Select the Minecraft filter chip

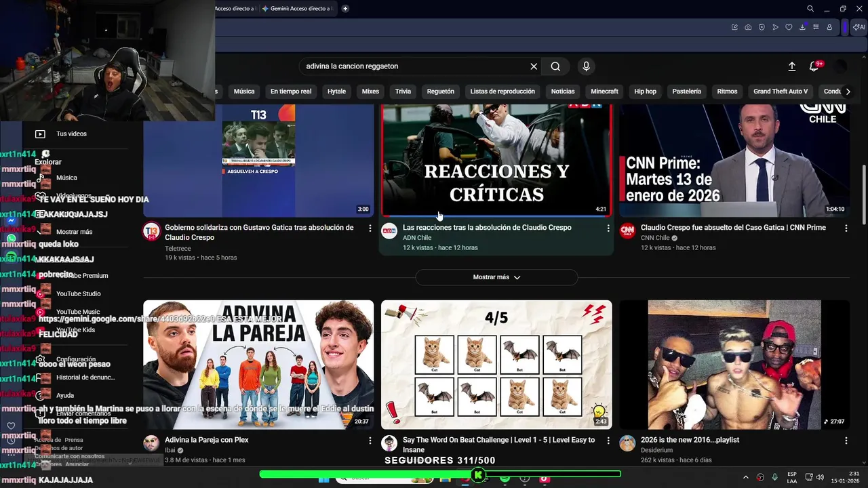(604, 91)
